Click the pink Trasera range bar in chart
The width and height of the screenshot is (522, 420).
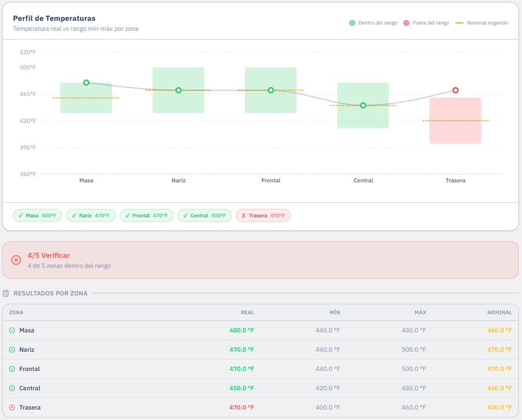[455, 120]
